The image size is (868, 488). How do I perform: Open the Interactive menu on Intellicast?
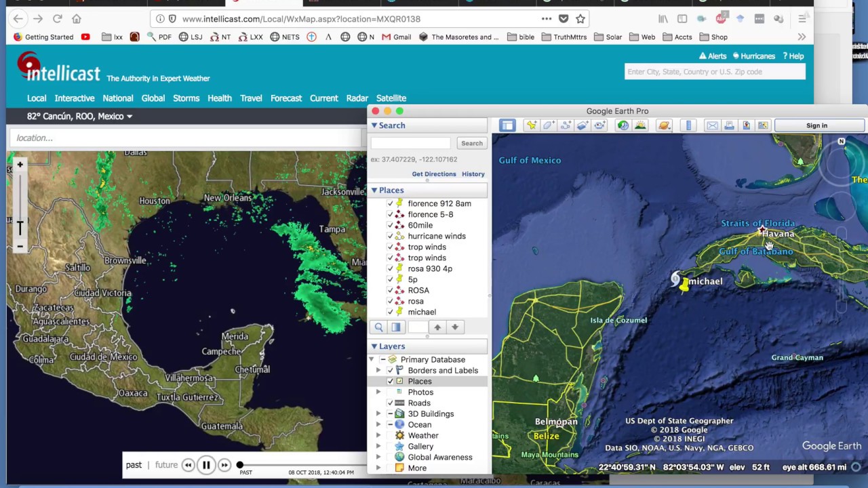[x=75, y=98]
